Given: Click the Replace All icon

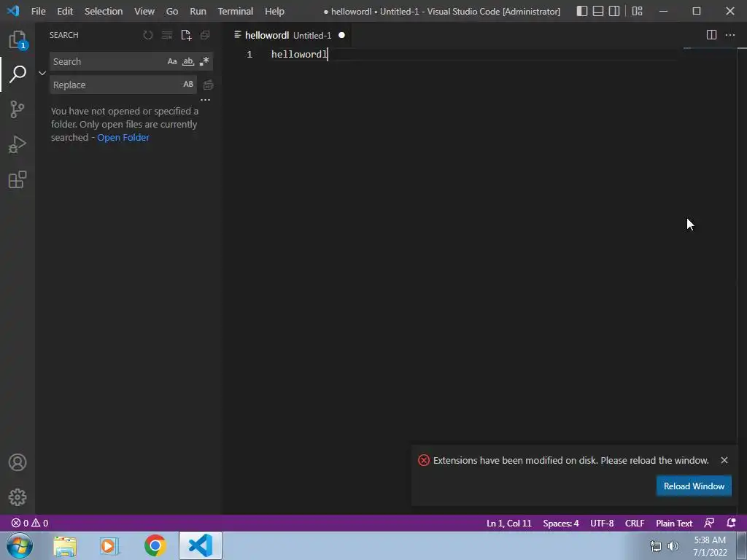Looking at the screenshot, I should click(x=208, y=85).
